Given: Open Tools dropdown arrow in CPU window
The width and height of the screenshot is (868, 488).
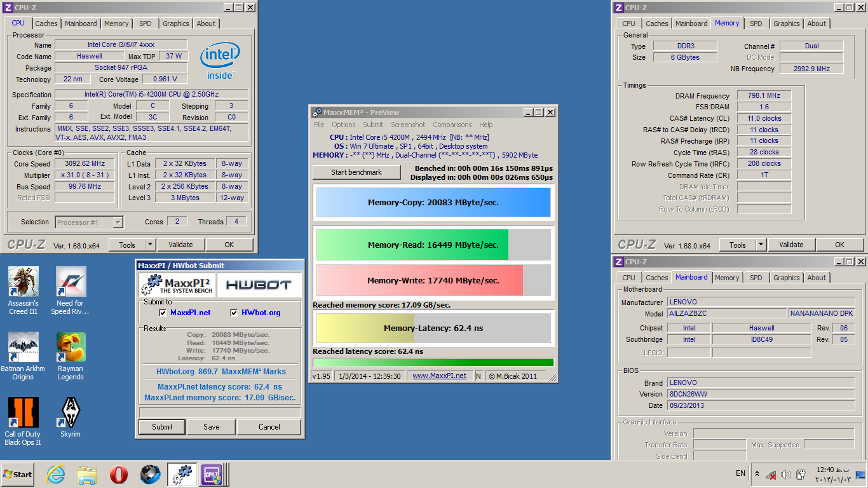Looking at the screenshot, I should 151,245.
